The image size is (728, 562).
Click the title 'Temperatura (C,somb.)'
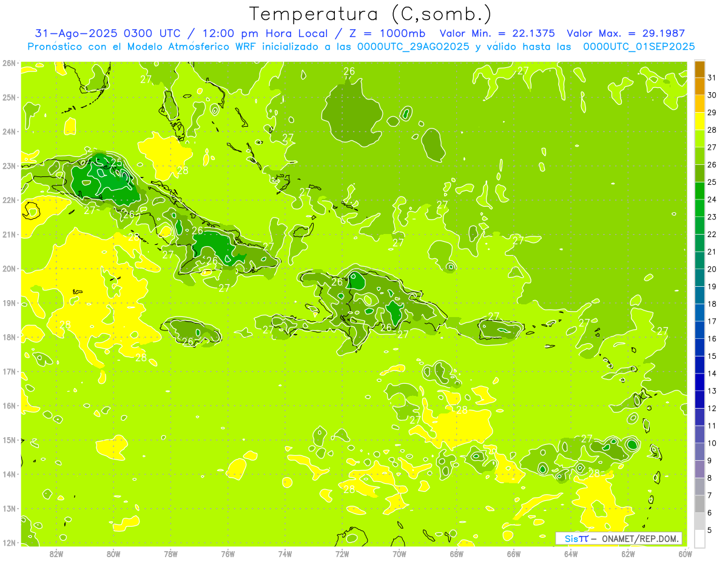[370, 15]
